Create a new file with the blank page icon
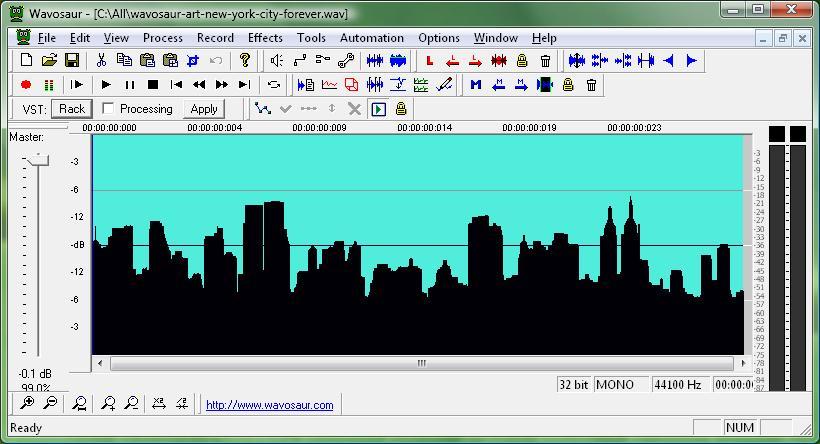This screenshot has height=444, width=820. [26, 60]
